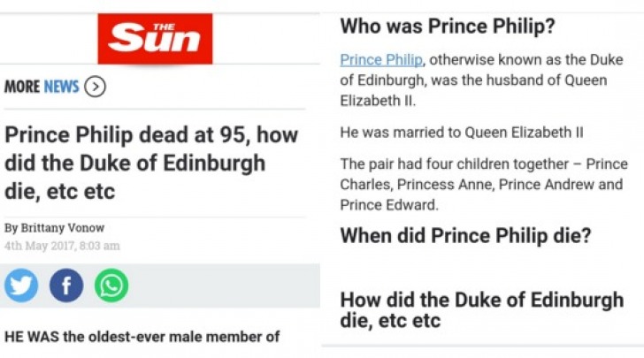The height and width of the screenshot is (358, 644).
Task: Share article on Facebook
Action: coord(66,286)
